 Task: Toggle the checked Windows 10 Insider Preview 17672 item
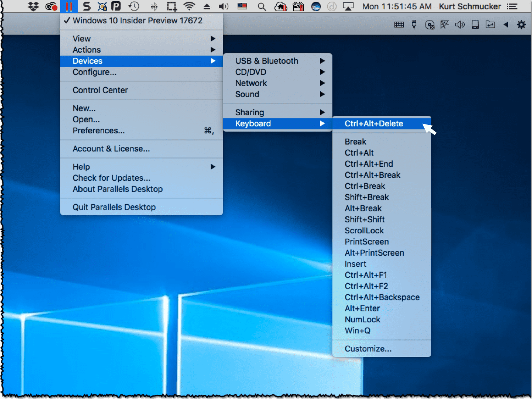point(137,21)
